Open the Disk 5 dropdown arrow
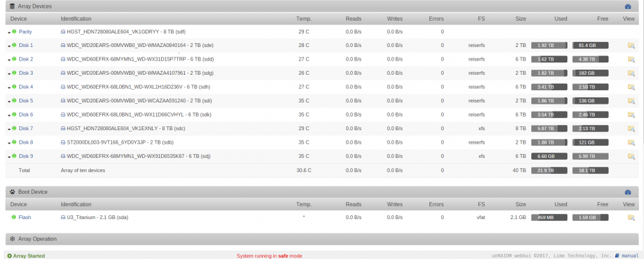This screenshot has height=259, width=644. 9,102
